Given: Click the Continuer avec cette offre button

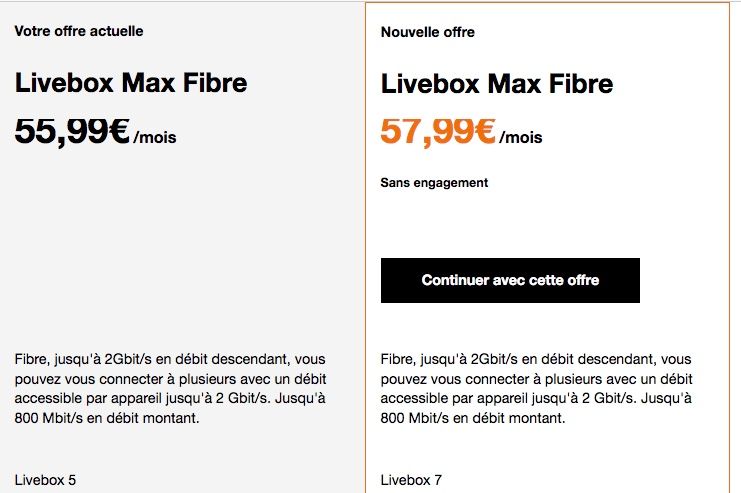Looking at the screenshot, I should pos(510,280).
